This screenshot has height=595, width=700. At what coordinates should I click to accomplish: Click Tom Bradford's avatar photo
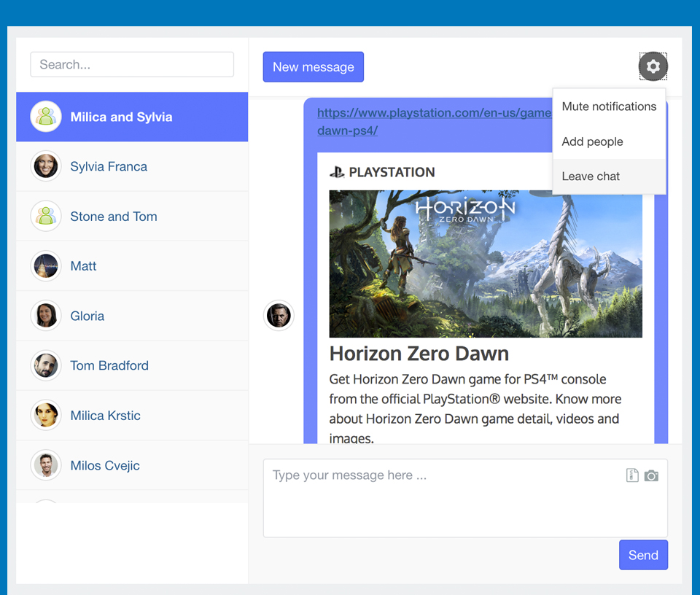pos(45,365)
